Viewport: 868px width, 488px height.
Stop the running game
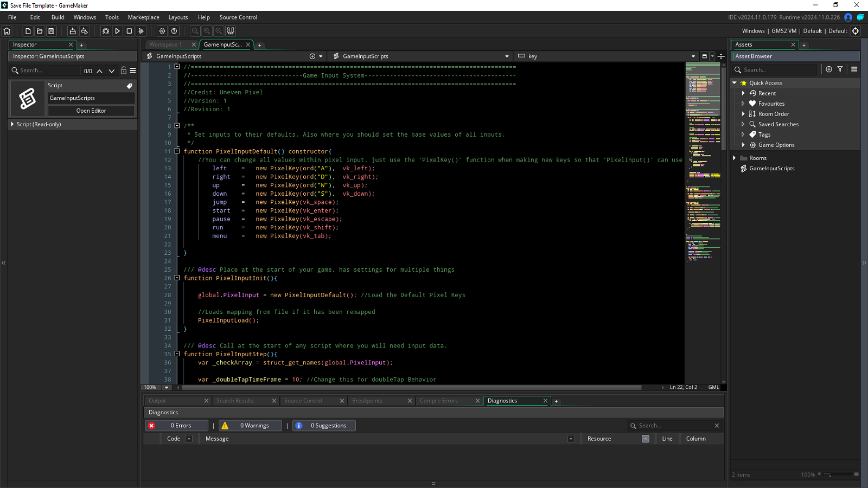[129, 31]
